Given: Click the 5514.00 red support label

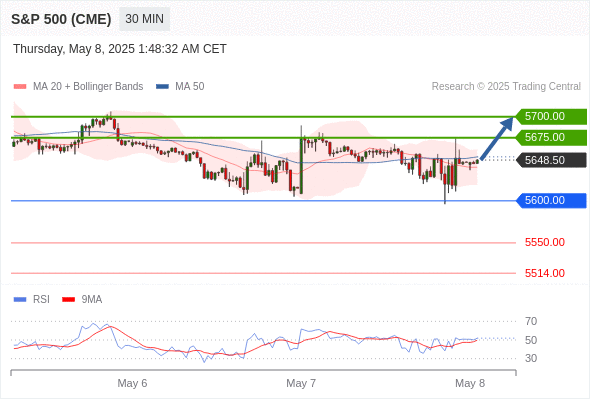Looking at the screenshot, I should (x=545, y=273).
